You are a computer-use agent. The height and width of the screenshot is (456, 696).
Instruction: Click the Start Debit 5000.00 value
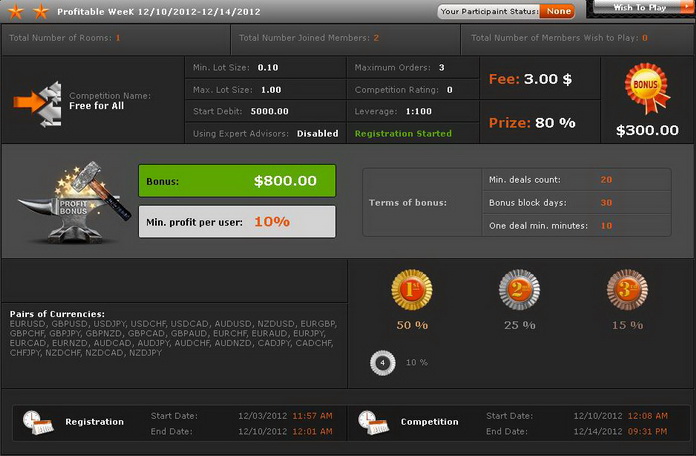[269, 111]
